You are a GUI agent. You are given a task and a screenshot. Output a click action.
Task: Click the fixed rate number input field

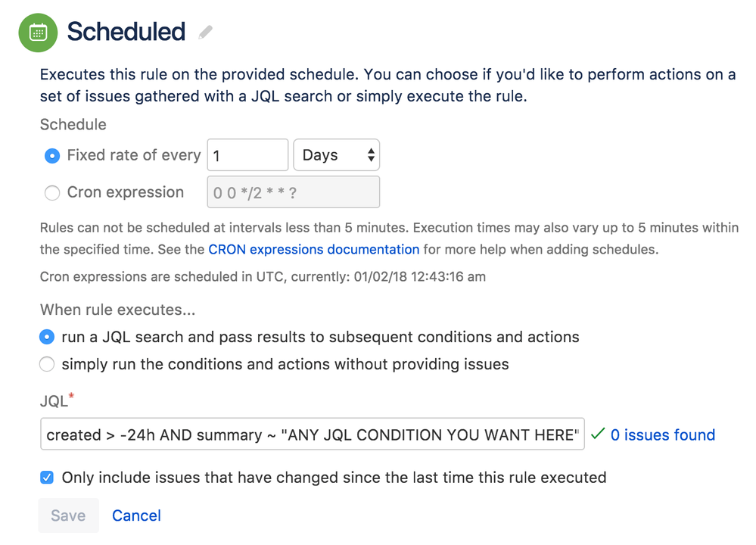[247, 155]
